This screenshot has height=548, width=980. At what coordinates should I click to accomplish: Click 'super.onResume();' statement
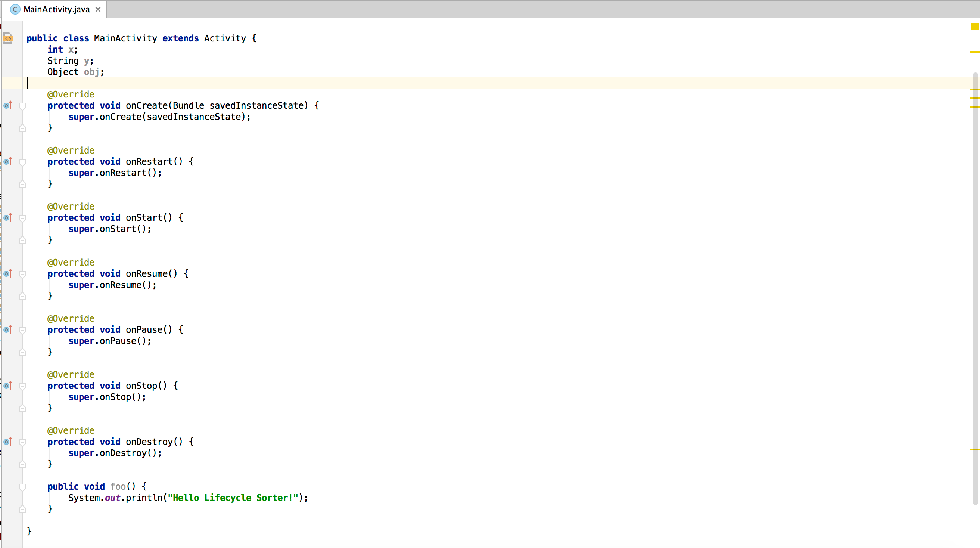pos(112,285)
